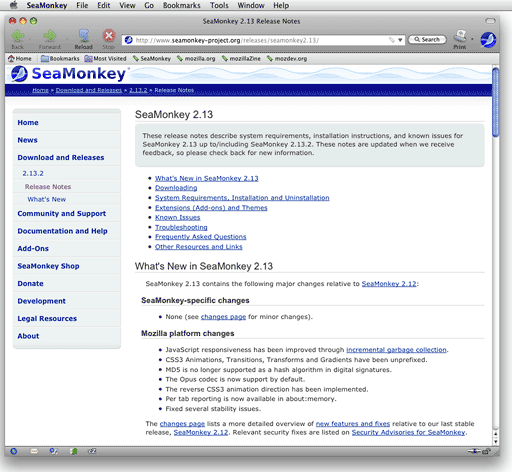Open the Apple menu
Screen dimensions: 512x472
pos(13,5)
